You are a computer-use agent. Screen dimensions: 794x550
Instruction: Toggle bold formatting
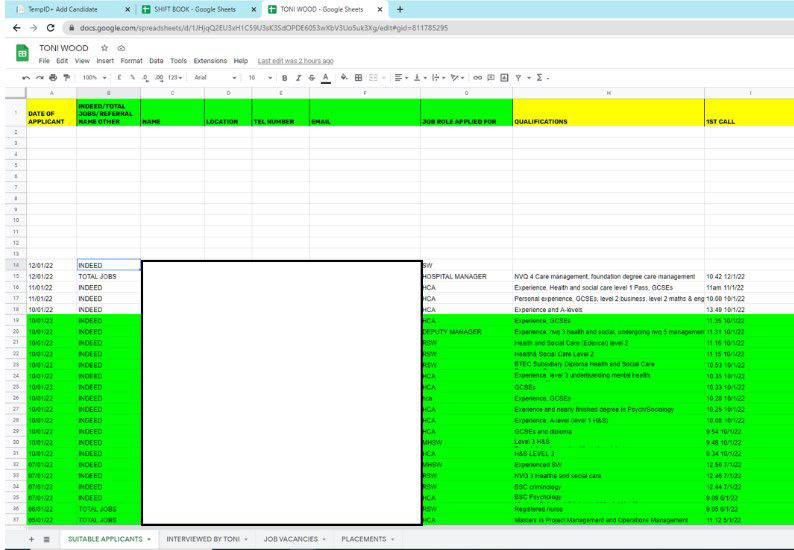[x=284, y=77]
